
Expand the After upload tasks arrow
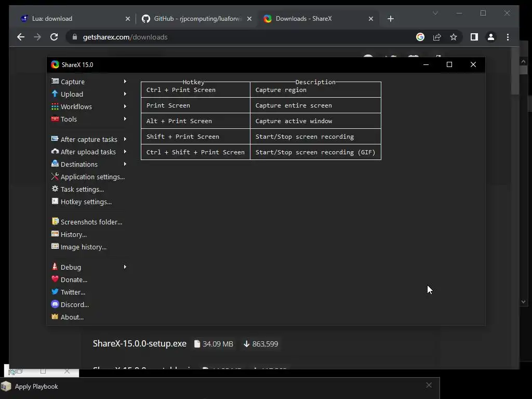click(125, 152)
